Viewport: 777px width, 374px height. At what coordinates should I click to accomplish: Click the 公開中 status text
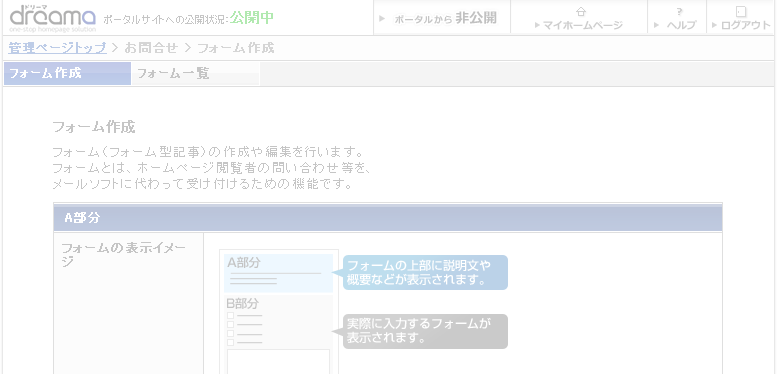(252, 18)
